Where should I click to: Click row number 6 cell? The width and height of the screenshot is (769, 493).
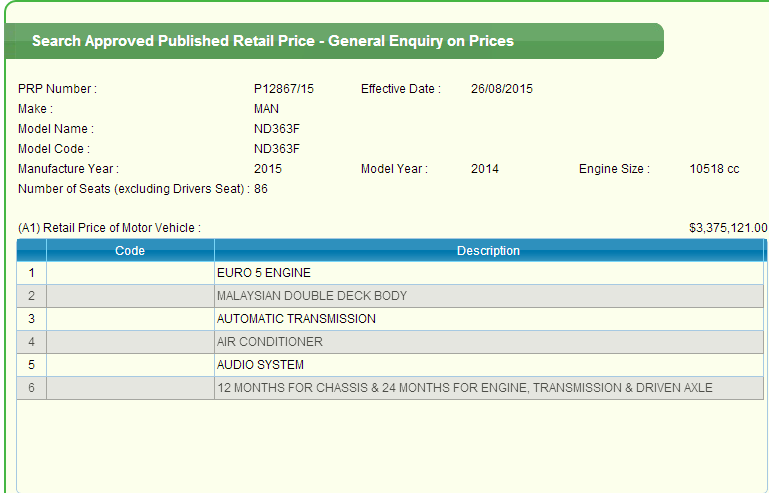coord(31,388)
